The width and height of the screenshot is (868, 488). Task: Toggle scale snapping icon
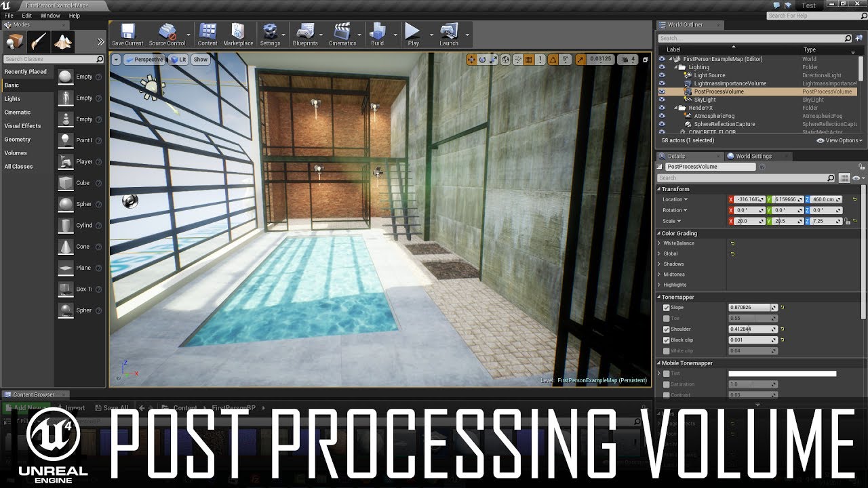580,60
